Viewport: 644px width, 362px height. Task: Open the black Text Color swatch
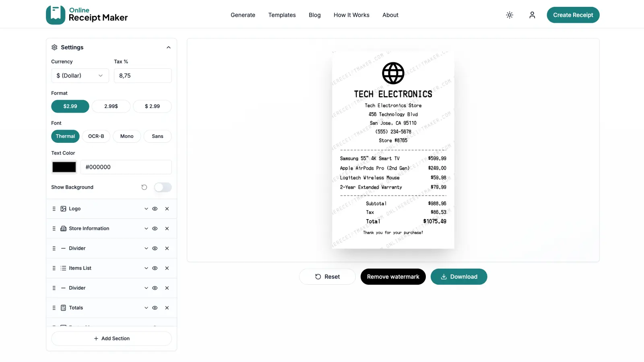pyautogui.click(x=64, y=167)
